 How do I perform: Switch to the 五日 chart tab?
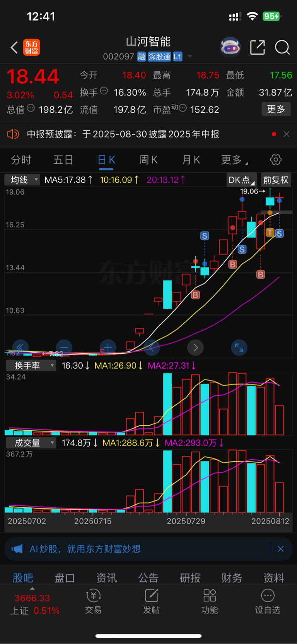point(63,160)
